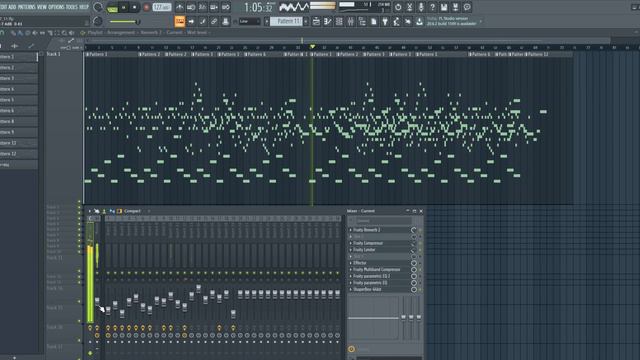Open the PATTERNS menu
This screenshot has height=360, width=640.
coord(27,7)
